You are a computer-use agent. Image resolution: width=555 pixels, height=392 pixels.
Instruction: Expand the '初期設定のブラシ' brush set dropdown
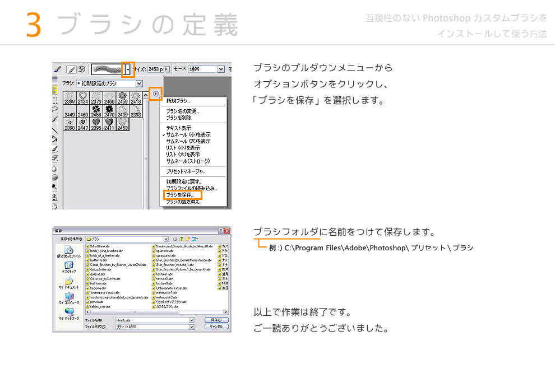click(139, 83)
